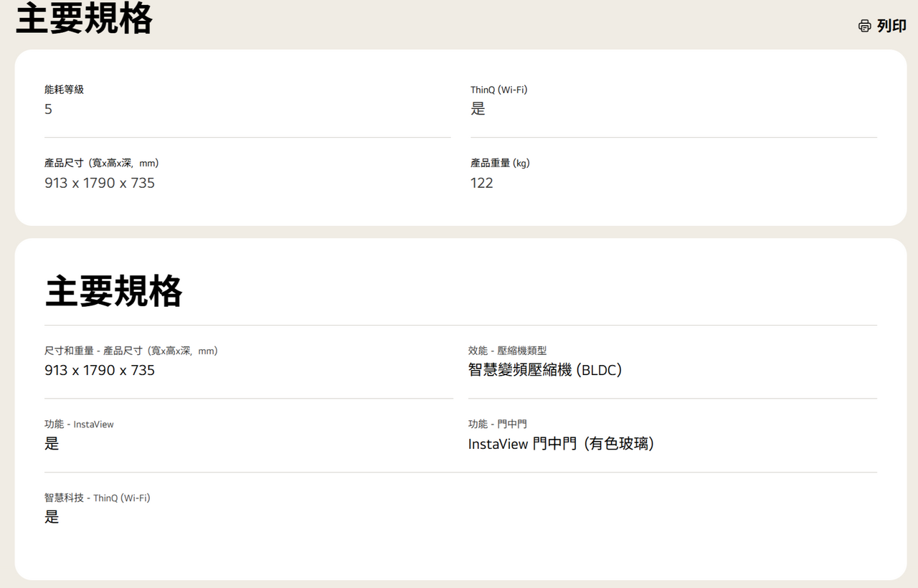Click 主要規格 heading inside second card
The height and width of the screenshot is (588, 918).
(114, 291)
